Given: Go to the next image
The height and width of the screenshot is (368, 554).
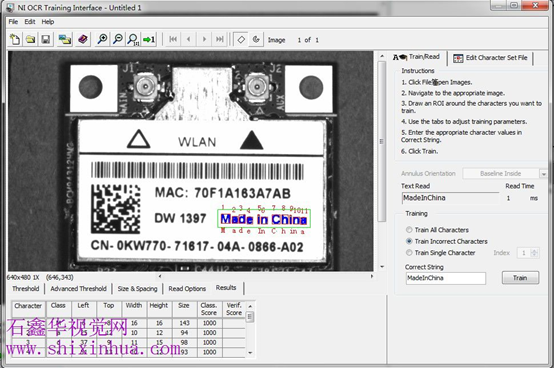Looking at the screenshot, I should (204, 39).
